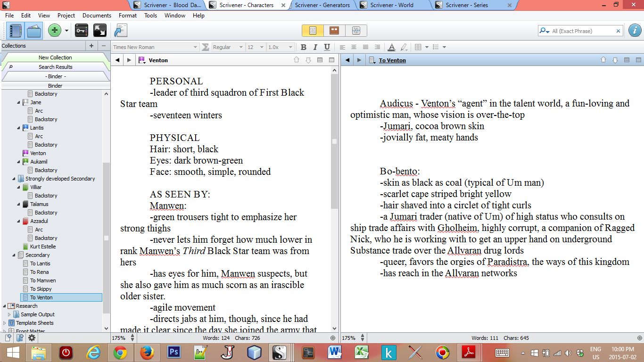
Task: Select the Search Results collection tab
Action: pos(55,67)
